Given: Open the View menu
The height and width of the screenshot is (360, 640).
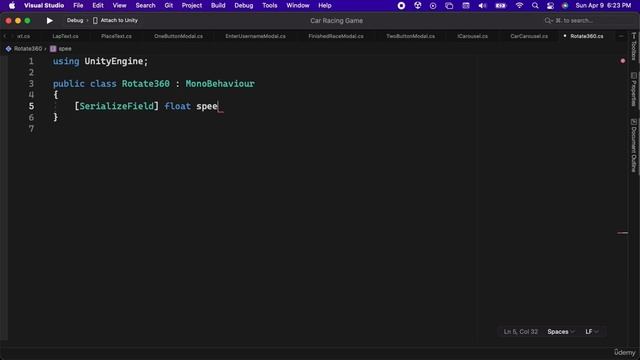Looking at the screenshot, I should (119, 6).
